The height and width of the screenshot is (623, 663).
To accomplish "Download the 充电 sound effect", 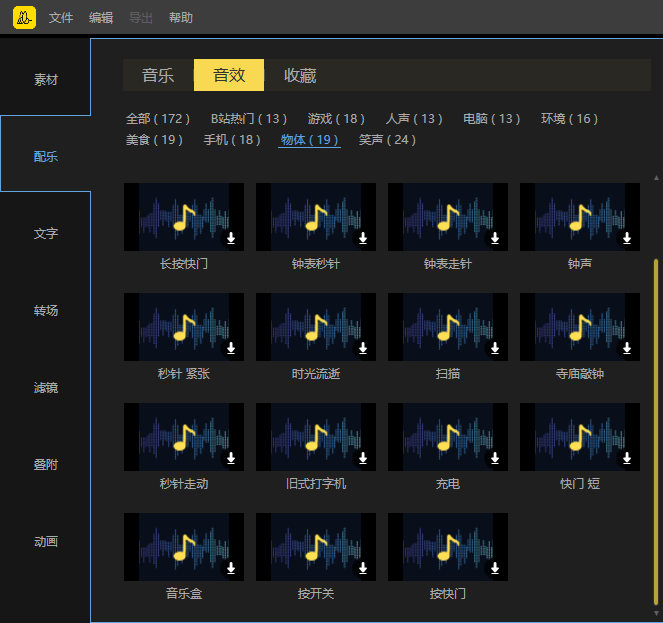I will pos(494,458).
